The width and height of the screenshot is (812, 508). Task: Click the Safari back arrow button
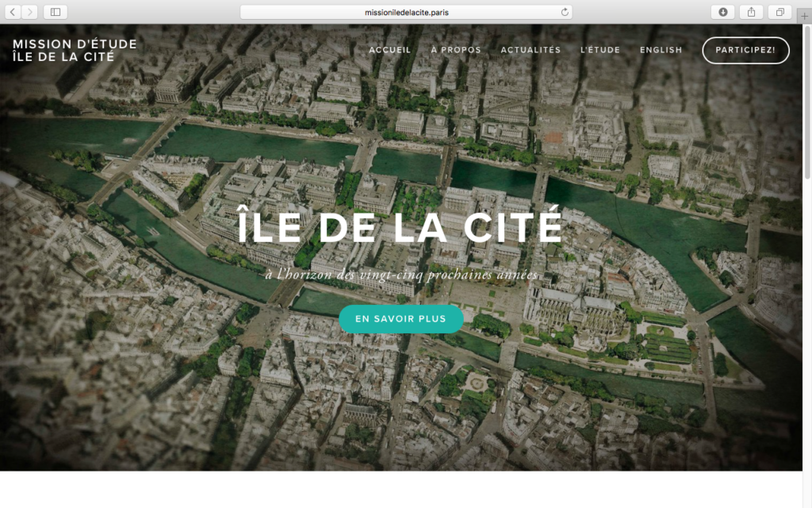(13, 12)
